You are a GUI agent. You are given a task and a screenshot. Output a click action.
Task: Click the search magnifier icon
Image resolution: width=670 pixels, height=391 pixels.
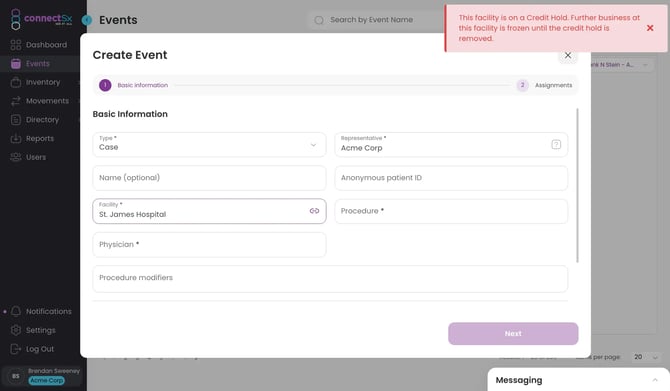319,20
